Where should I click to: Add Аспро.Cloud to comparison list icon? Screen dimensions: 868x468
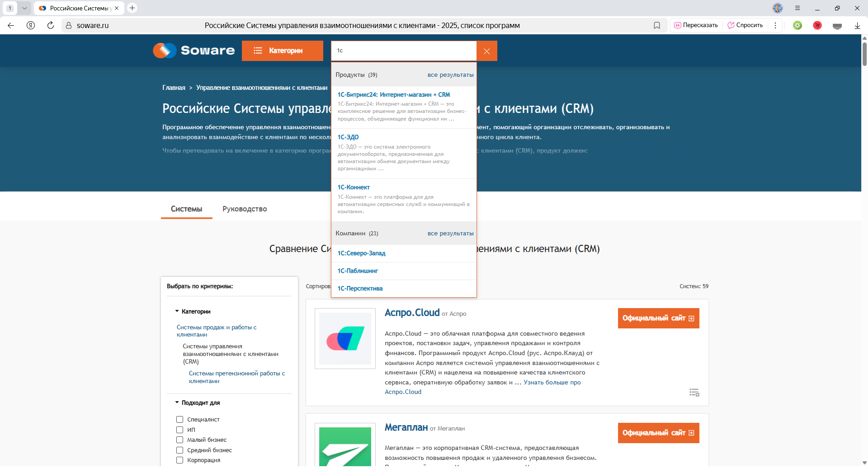click(x=694, y=392)
